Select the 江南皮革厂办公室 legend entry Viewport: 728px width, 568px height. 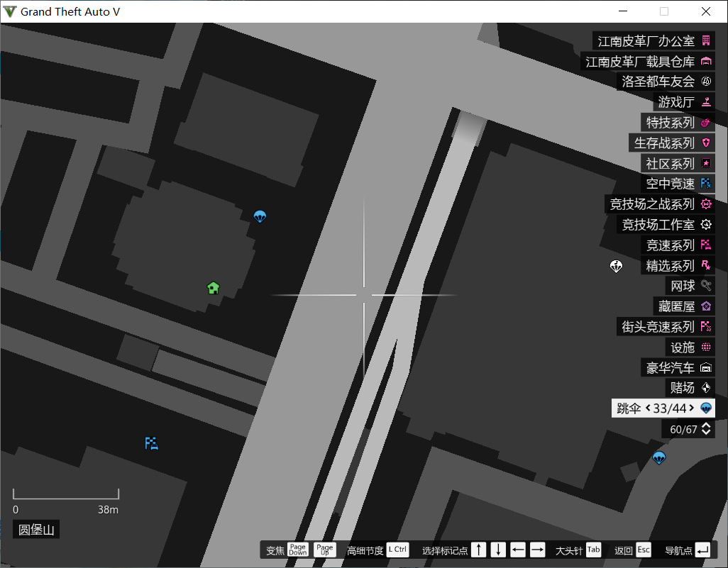[653, 41]
